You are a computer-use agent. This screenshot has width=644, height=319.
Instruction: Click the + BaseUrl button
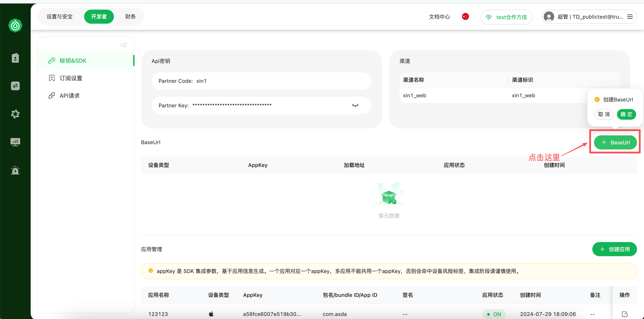pos(615,142)
